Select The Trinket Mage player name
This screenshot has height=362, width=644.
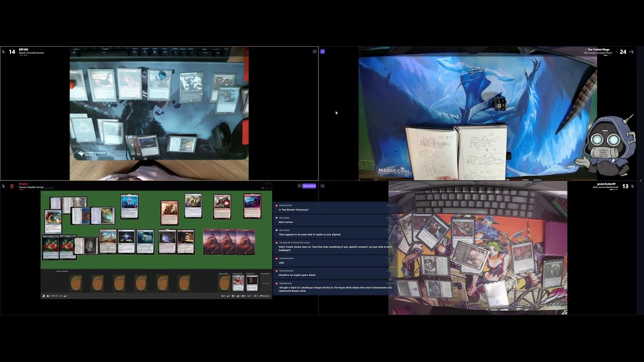(x=598, y=50)
